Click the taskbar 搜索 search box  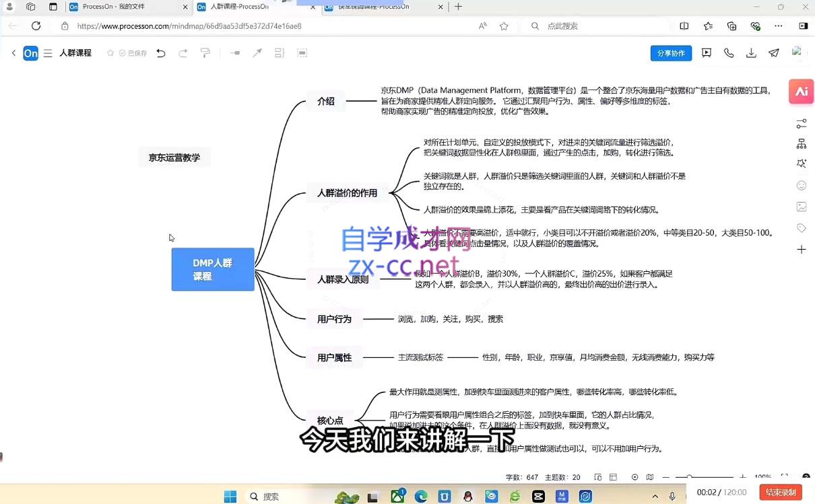tap(288, 497)
